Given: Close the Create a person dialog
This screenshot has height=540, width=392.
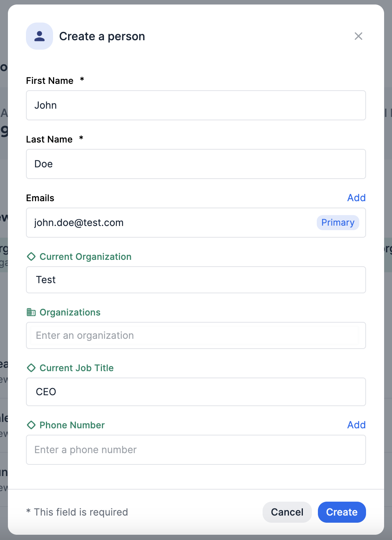Looking at the screenshot, I should point(358,36).
